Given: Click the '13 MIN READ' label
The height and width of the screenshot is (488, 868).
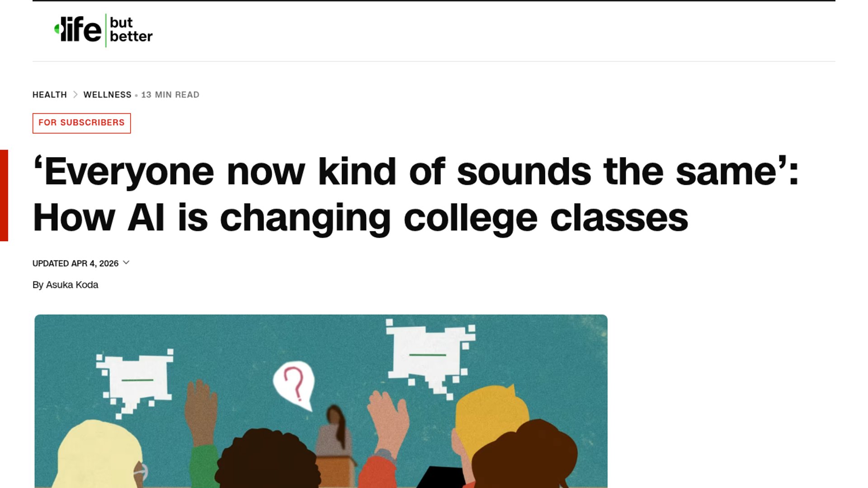Looking at the screenshot, I should 170,95.
